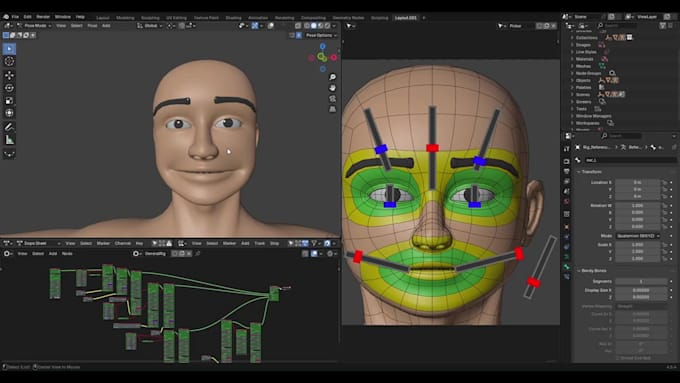The image size is (680, 383).
Task: Switch to wireframe viewport shading
Action: (307, 26)
